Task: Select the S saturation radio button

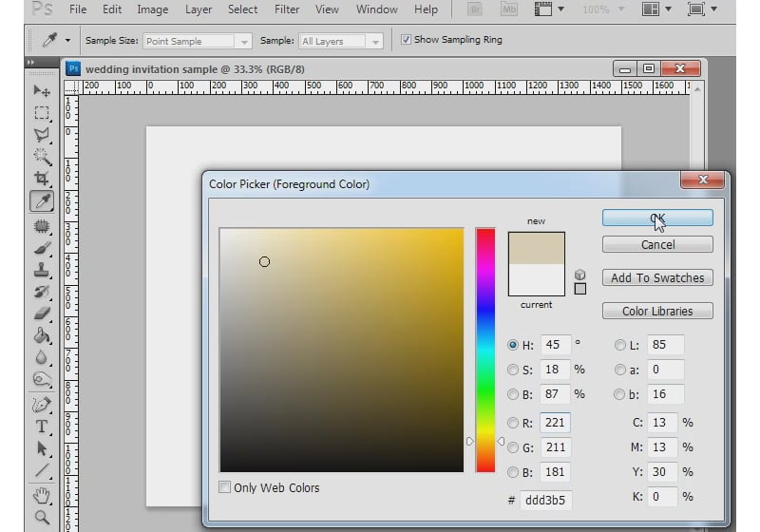Action: pyautogui.click(x=513, y=370)
